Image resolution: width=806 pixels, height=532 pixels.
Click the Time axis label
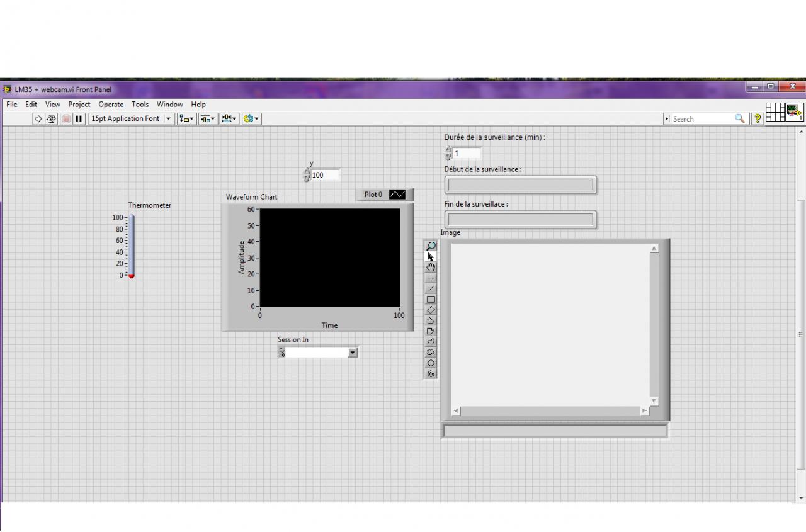tap(330, 325)
